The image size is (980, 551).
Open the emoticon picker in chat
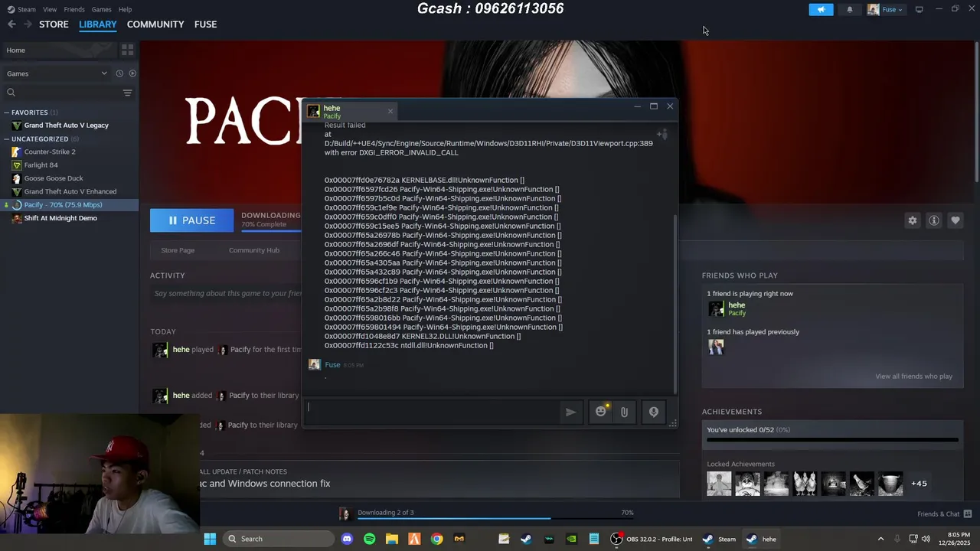(x=601, y=412)
